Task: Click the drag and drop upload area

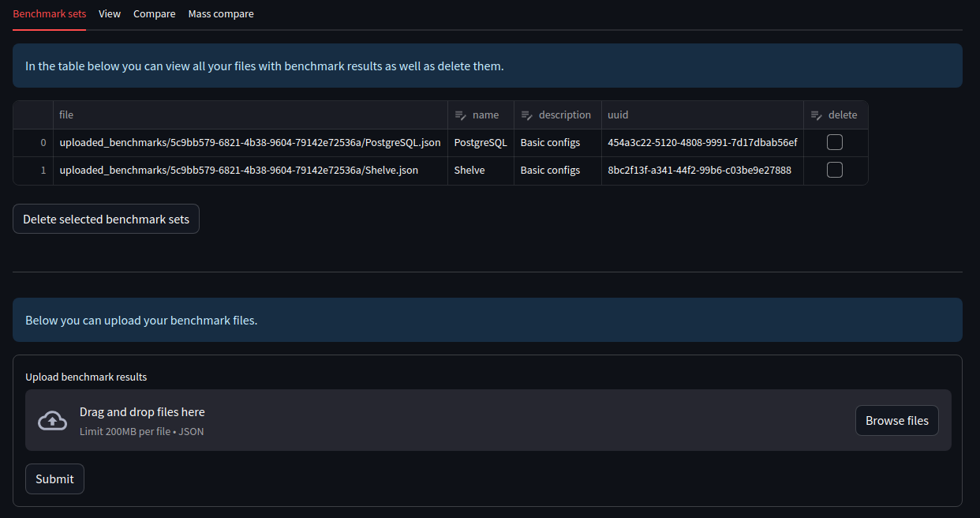Action: (316, 420)
